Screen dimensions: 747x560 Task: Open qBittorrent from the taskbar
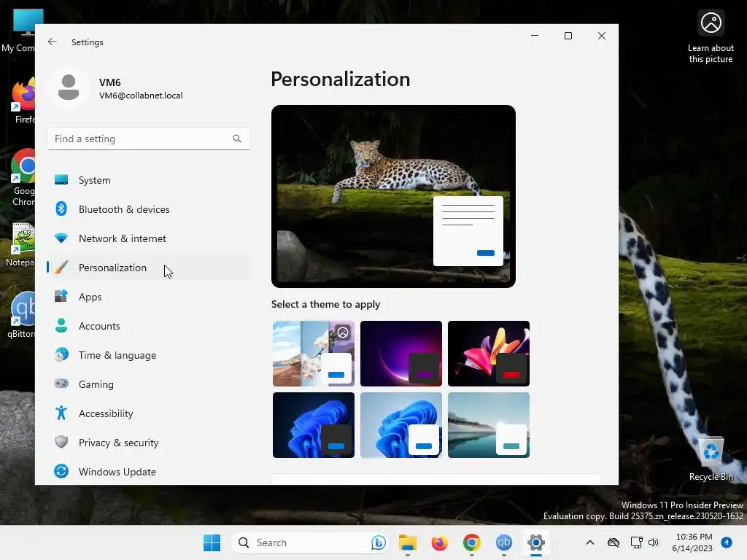[503, 542]
